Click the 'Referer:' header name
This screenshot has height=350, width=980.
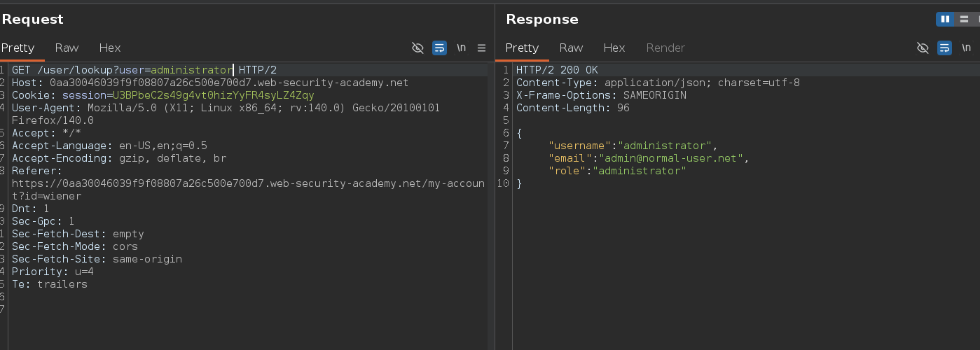[x=37, y=171]
